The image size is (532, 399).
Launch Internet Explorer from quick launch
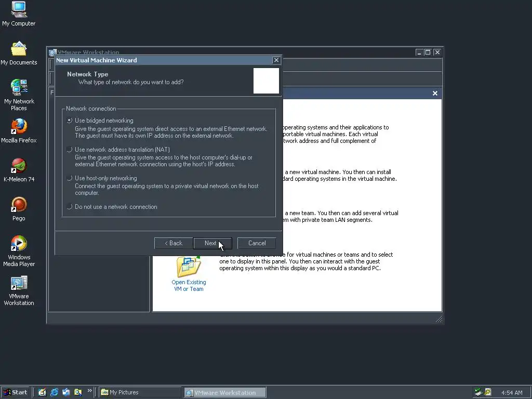pos(54,392)
